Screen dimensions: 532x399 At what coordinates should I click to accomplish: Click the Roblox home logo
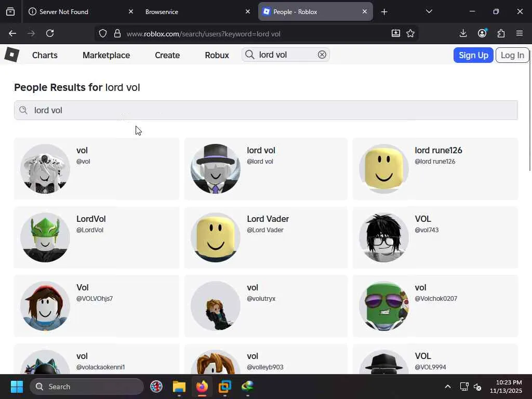click(x=12, y=55)
